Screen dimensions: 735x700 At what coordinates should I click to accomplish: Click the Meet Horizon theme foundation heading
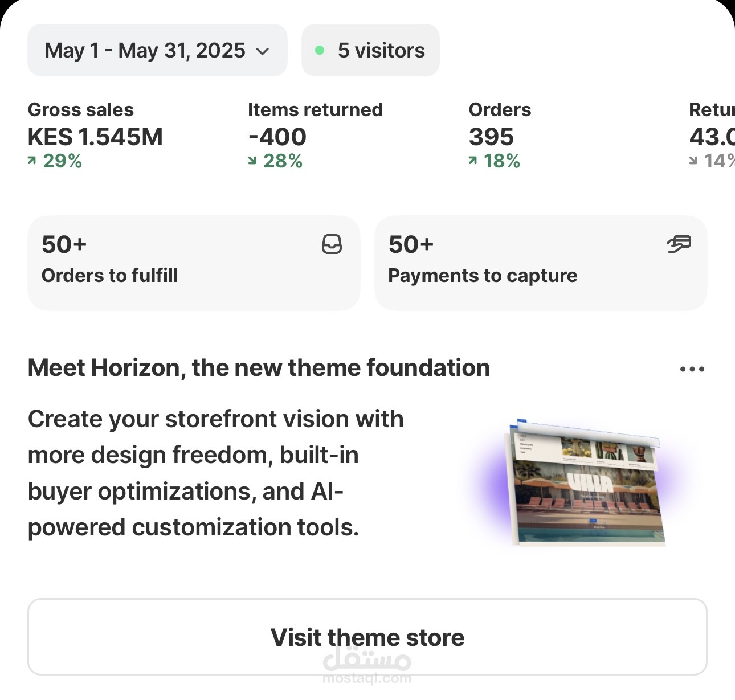[259, 368]
